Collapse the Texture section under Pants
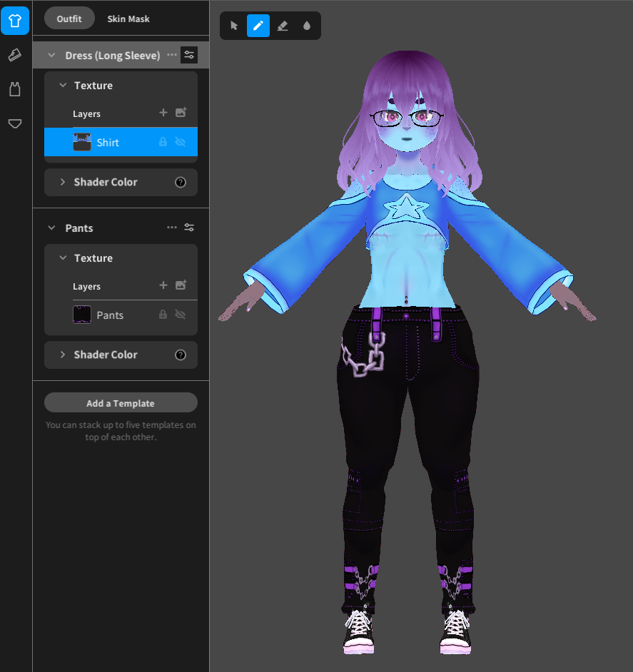Viewport: 633px width, 672px height. 61,258
